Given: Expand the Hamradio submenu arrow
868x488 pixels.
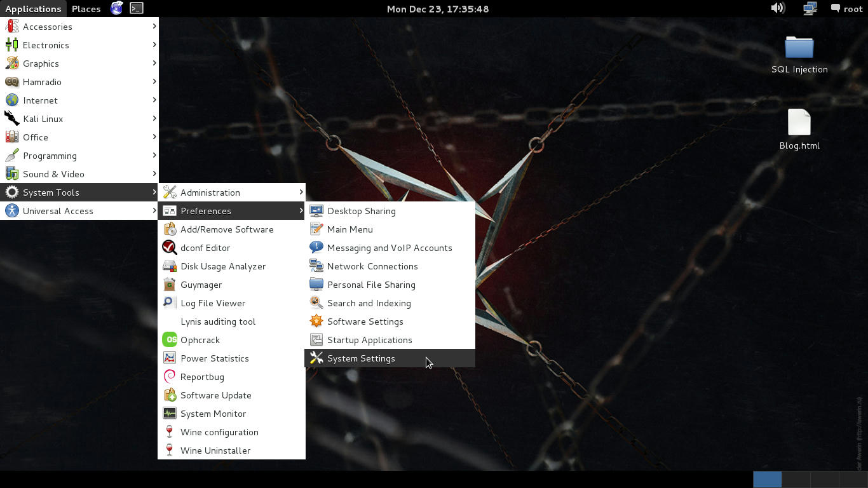Looking at the screenshot, I should pos(154,81).
